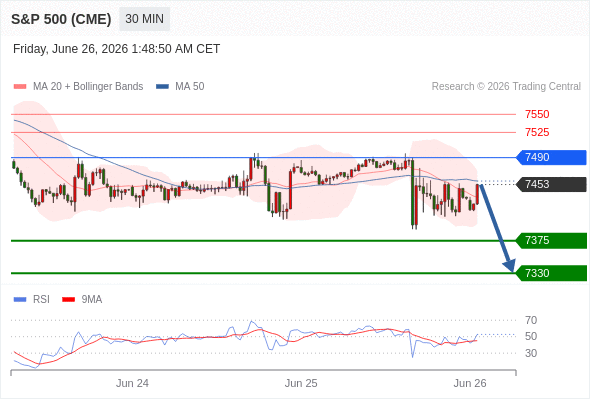The width and height of the screenshot is (590, 400).
Task: Click the RSI 30 level label
Action: click(x=531, y=353)
